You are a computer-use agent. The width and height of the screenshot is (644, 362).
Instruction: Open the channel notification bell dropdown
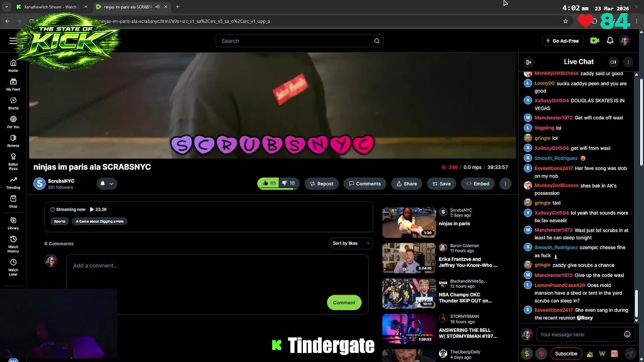pyautogui.click(x=107, y=184)
